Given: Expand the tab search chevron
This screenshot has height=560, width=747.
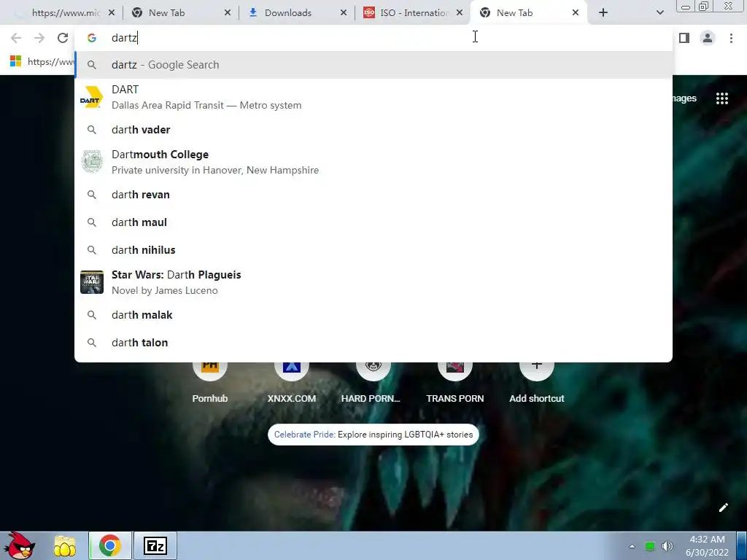Looking at the screenshot, I should 659,12.
